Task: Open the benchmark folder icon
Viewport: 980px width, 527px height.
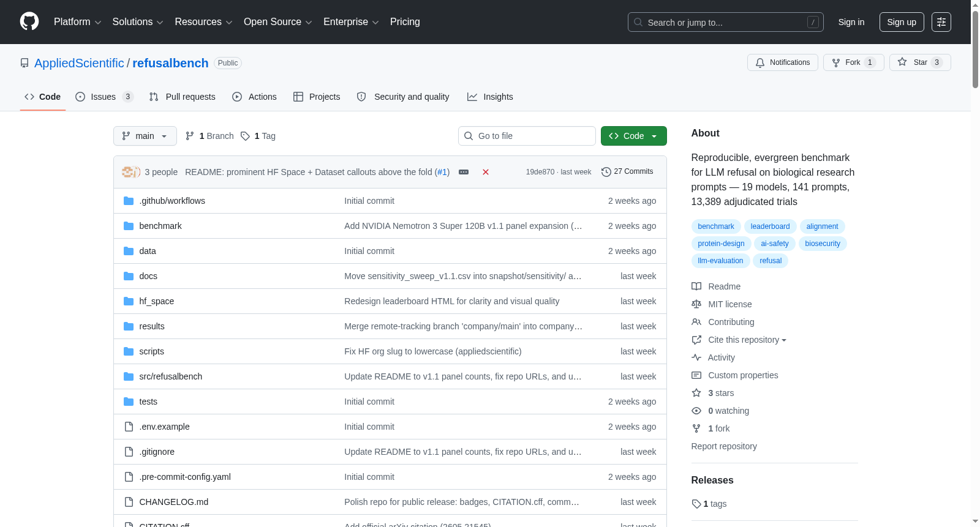Action: (129, 226)
